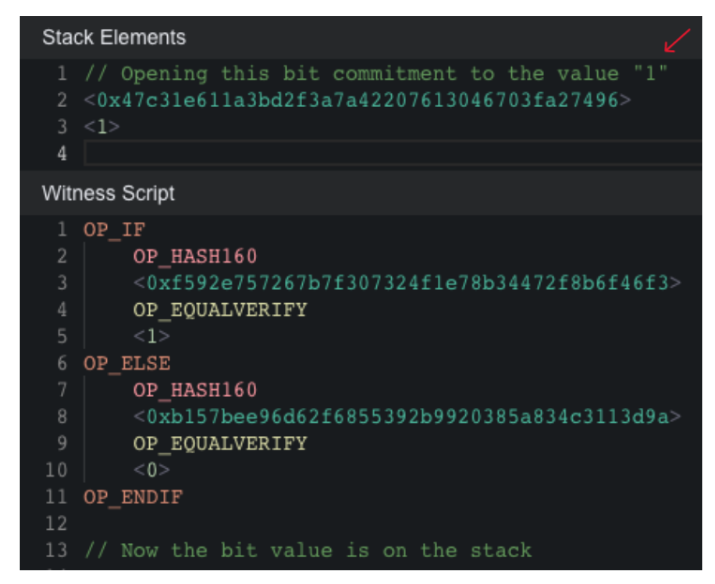Click the first OP_HASH160 opcode
Viewport: 715px width, 584px height.
click(x=195, y=256)
